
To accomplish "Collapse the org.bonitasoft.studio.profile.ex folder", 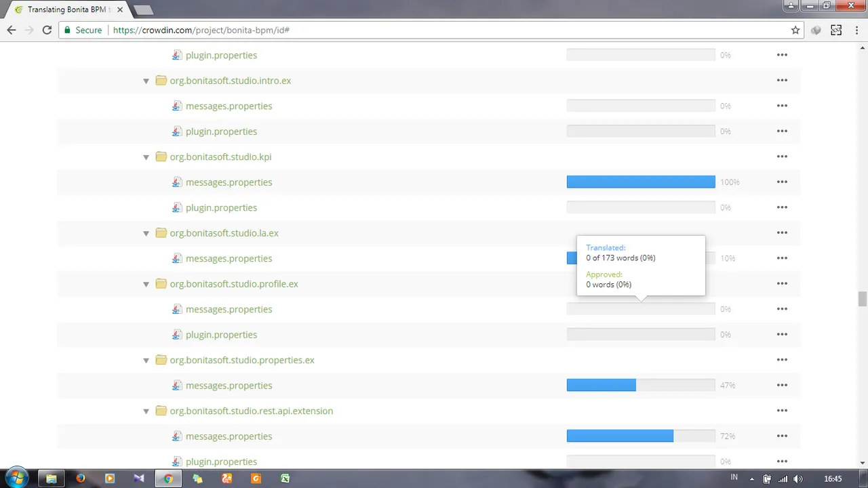I will [146, 284].
